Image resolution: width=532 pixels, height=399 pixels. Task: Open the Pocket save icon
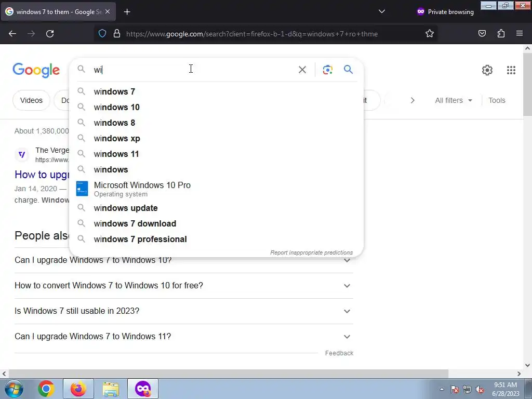482,34
